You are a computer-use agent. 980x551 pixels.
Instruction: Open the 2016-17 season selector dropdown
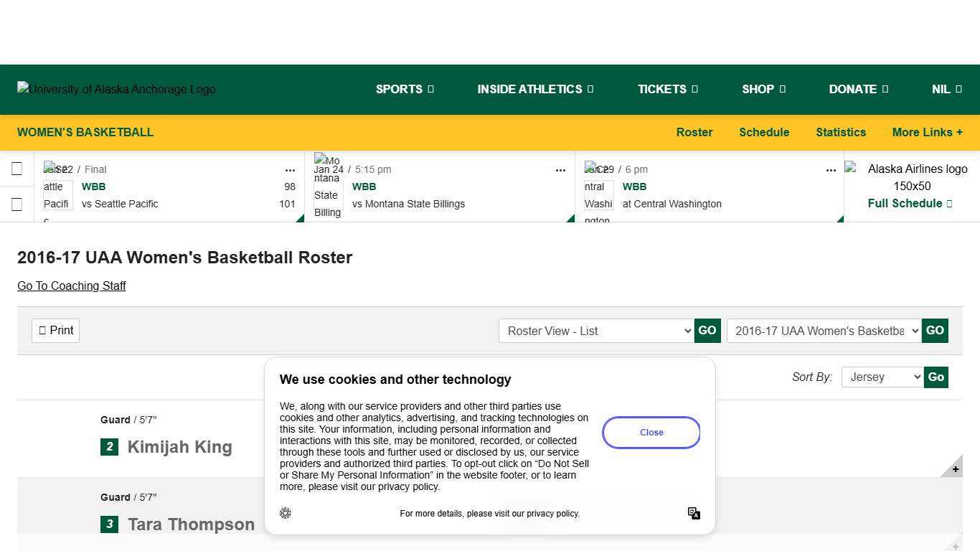click(x=823, y=331)
